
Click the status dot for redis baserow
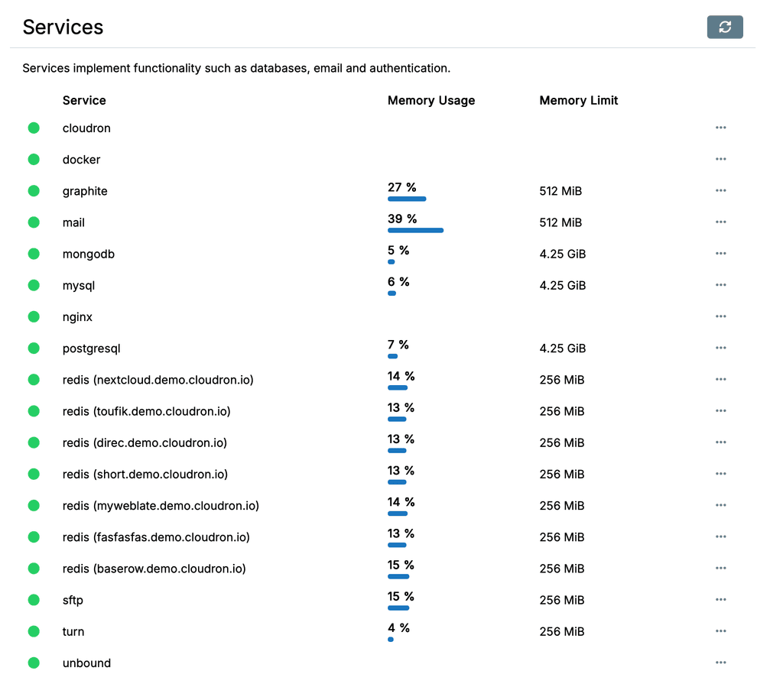tap(34, 569)
